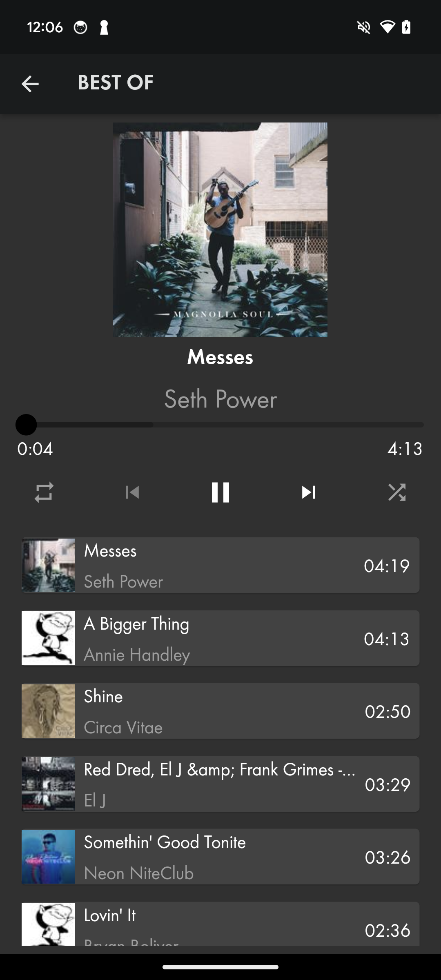Tap the battery charging icon
This screenshot has height=980, width=441.
(406, 27)
